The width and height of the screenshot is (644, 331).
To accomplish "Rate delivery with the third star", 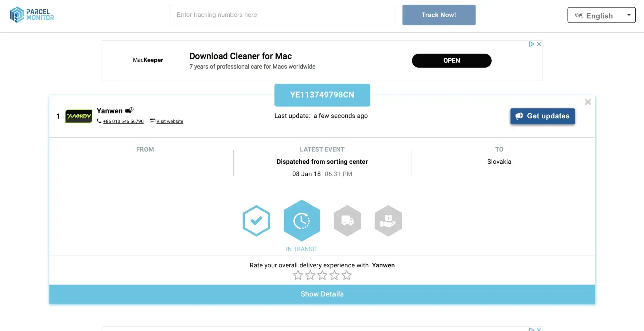I will pyautogui.click(x=322, y=275).
